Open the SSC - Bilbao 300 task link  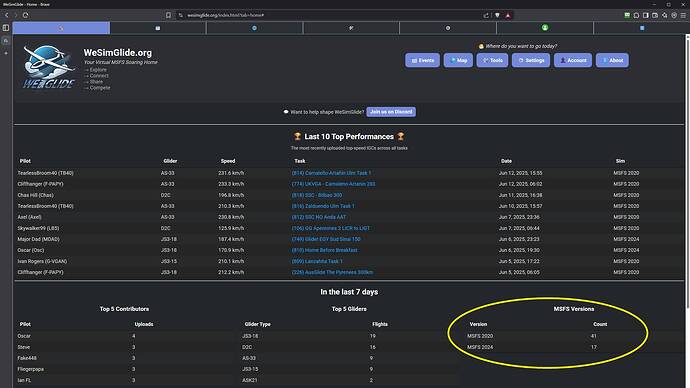(x=317, y=195)
